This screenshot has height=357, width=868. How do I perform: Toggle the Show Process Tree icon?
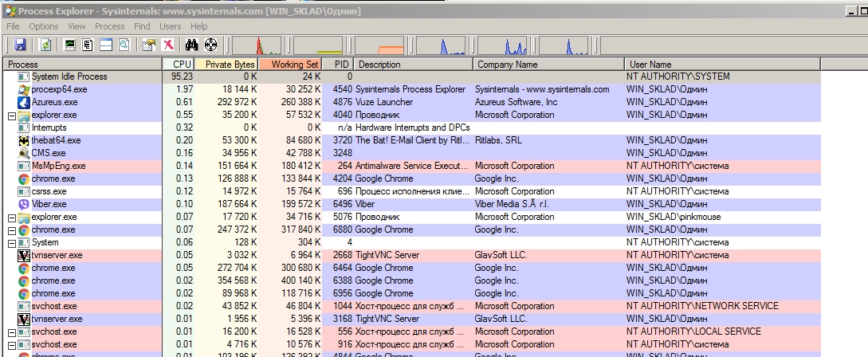pyautogui.click(x=88, y=45)
